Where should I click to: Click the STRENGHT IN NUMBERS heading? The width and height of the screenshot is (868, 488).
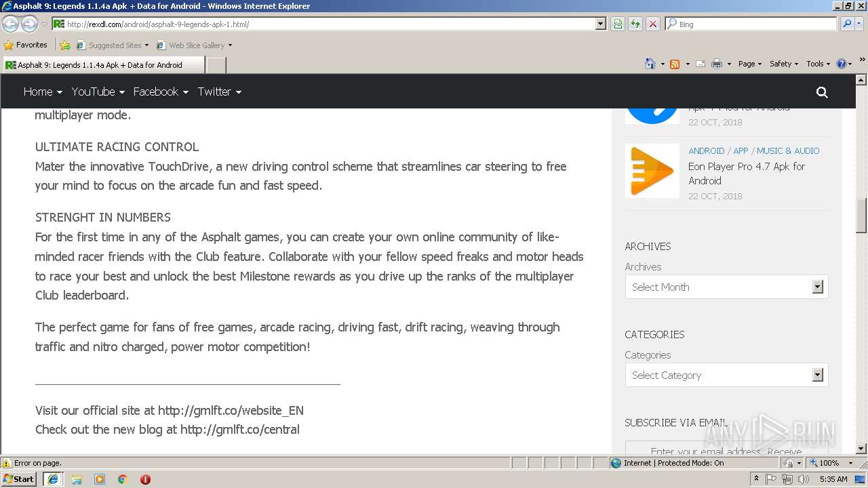pos(103,217)
